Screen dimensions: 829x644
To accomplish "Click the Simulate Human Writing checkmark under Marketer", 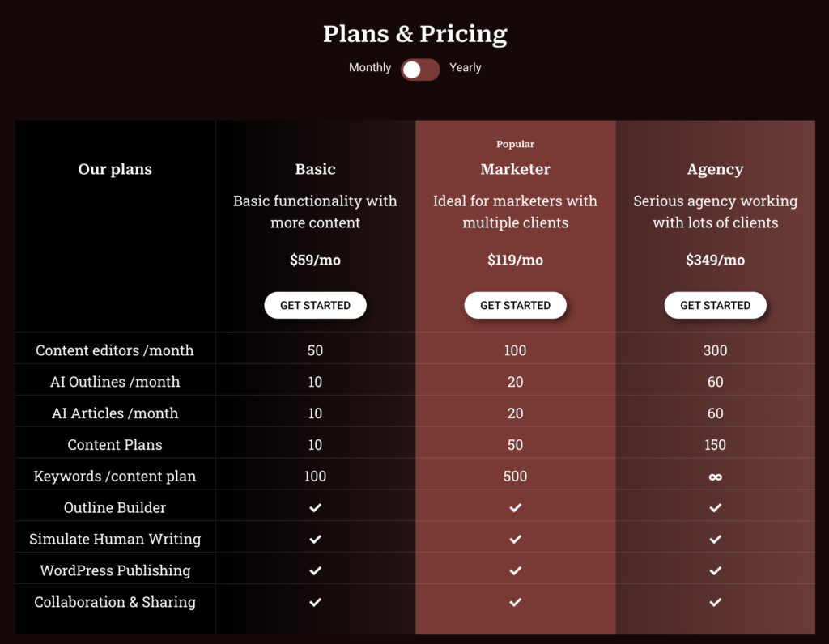I will (515, 539).
